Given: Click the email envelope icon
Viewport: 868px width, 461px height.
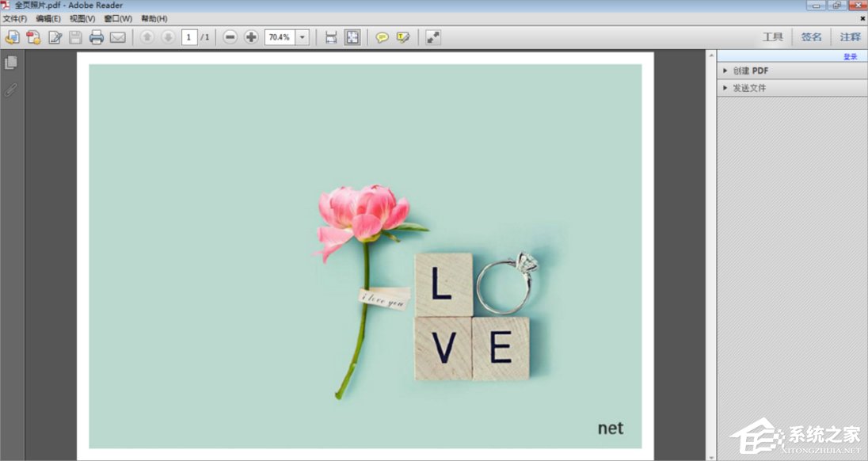Looking at the screenshot, I should (118, 37).
